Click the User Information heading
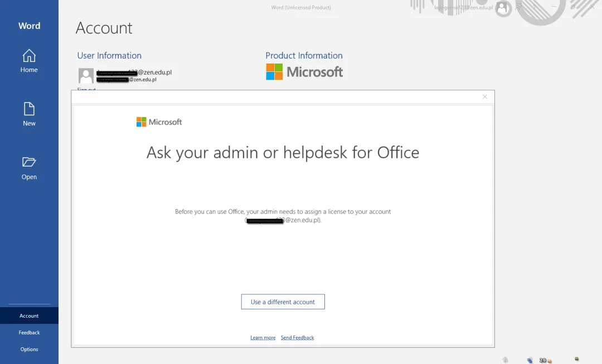Image resolution: width=602 pixels, height=364 pixels. coord(109,56)
